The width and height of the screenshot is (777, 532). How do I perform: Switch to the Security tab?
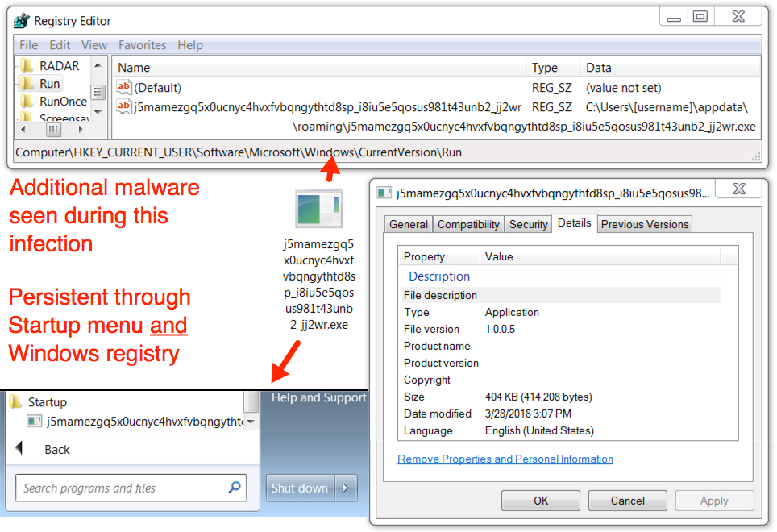(x=528, y=224)
